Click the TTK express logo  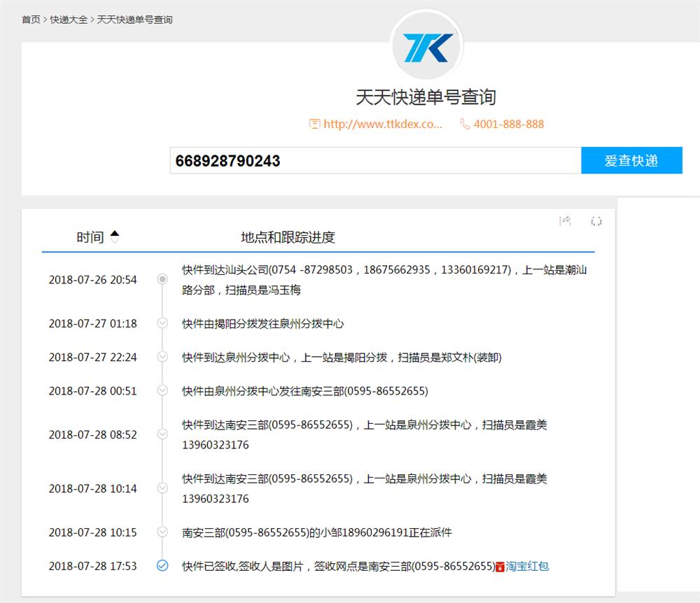427,46
